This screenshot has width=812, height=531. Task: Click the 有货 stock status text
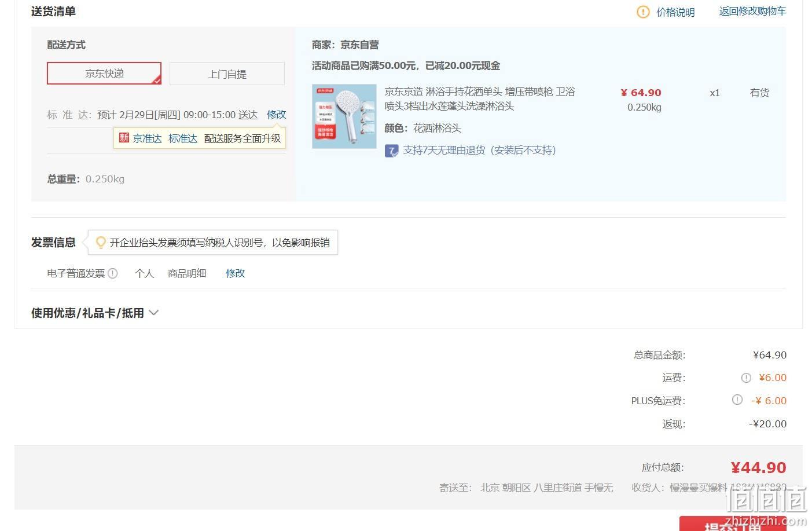point(759,93)
